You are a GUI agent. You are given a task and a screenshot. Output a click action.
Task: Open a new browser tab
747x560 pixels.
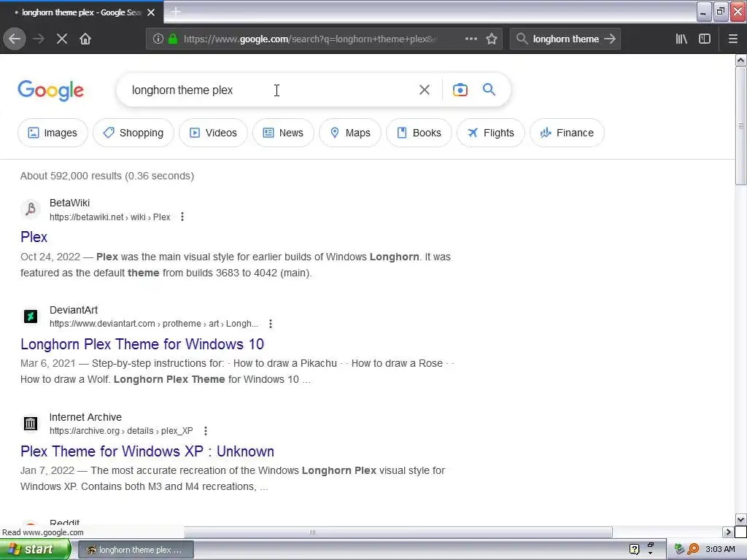pyautogui.click(x=176, y=12)
